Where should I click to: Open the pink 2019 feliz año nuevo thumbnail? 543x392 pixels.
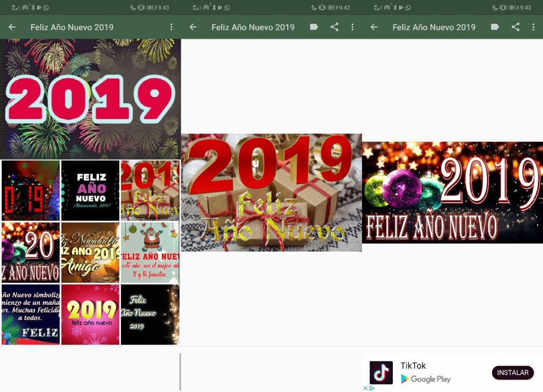pos(90,314)
